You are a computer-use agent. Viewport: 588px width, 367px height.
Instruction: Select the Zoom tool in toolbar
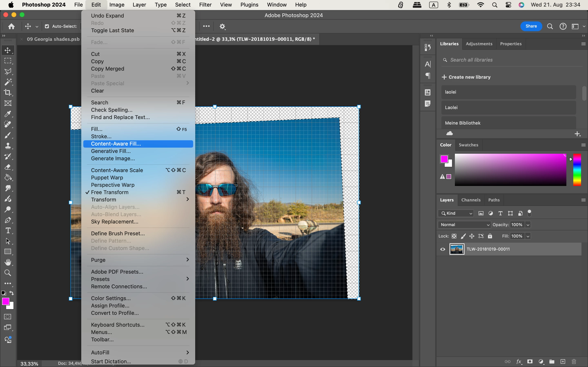pyautogui.click(x=8, y=273)
